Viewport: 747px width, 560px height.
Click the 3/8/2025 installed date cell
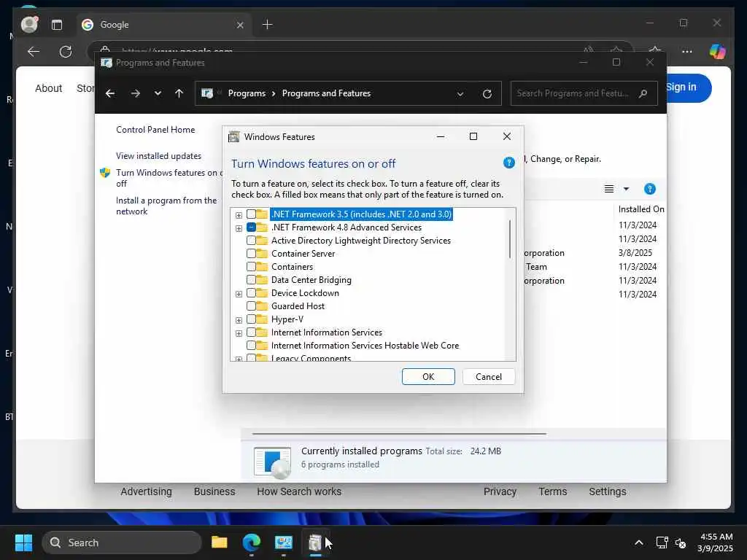635,253
